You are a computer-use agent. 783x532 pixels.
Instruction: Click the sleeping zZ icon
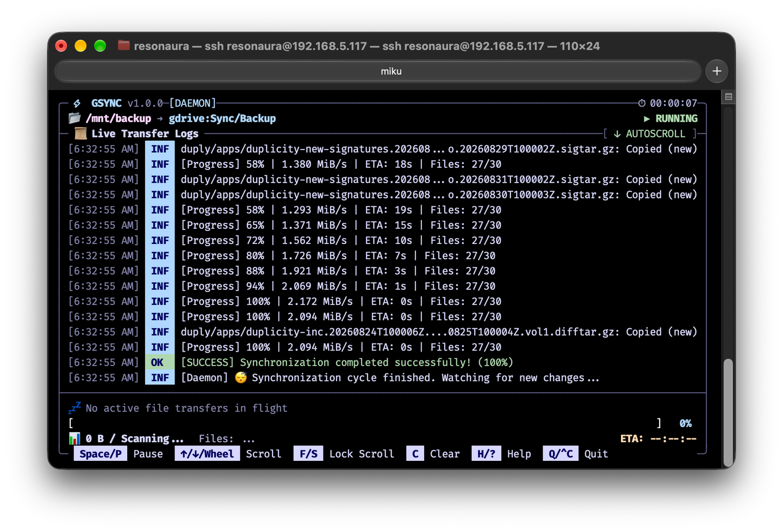pos(74,408)
